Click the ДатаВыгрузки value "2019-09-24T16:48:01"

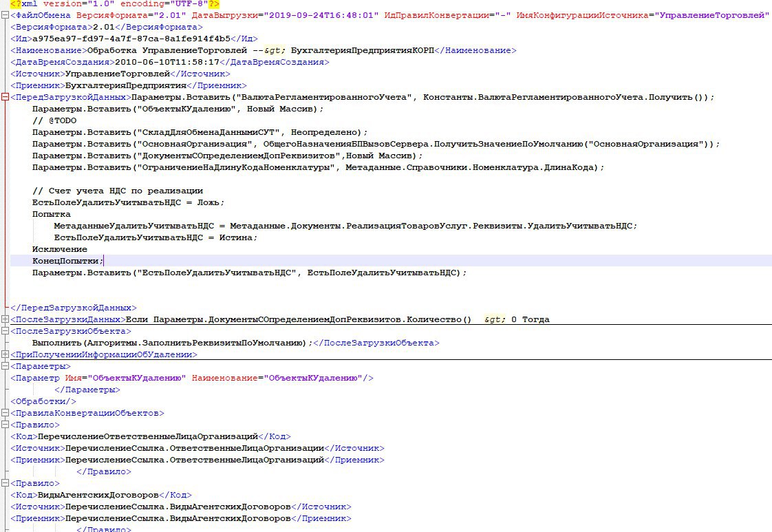tap(321, 15)
